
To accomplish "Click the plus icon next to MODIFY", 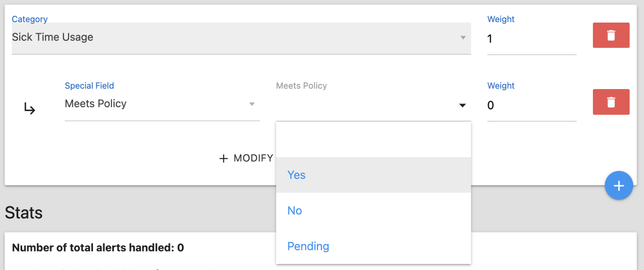I will (223, 158).
